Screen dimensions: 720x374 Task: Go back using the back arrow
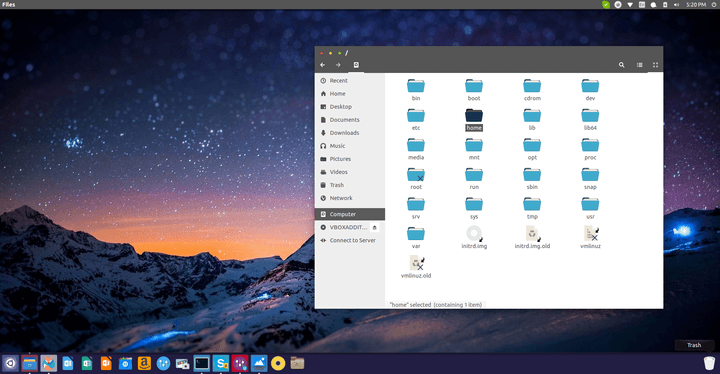point(322,65)
